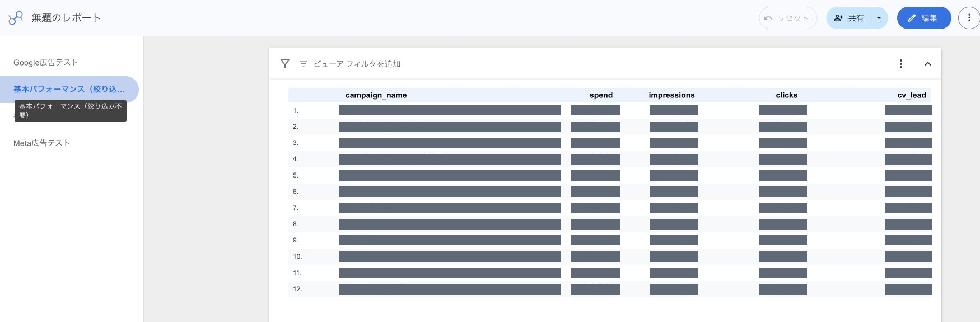Click the リセット reset button
Viewport: 980px width, 322px height.
click(x=787, y=18)
